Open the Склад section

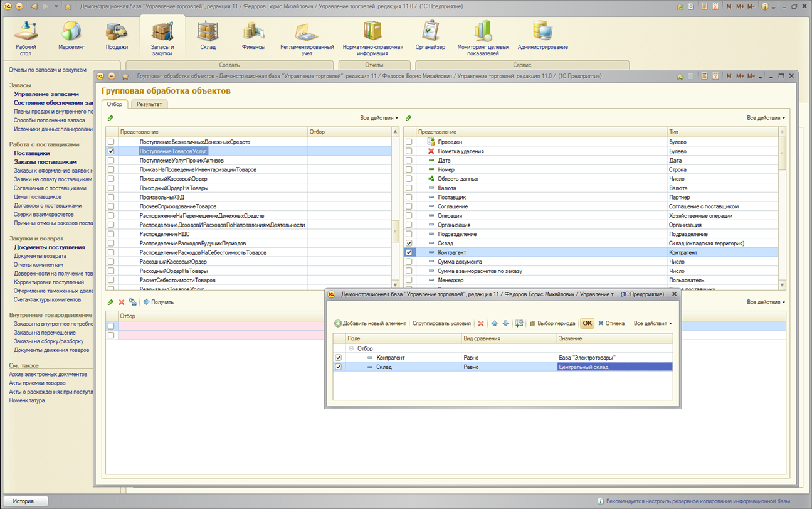point(208,36)
